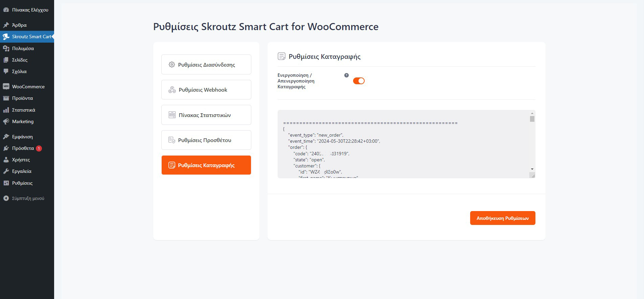
Task: Click the Marketing megaphone icon
Action: [6, 121]
